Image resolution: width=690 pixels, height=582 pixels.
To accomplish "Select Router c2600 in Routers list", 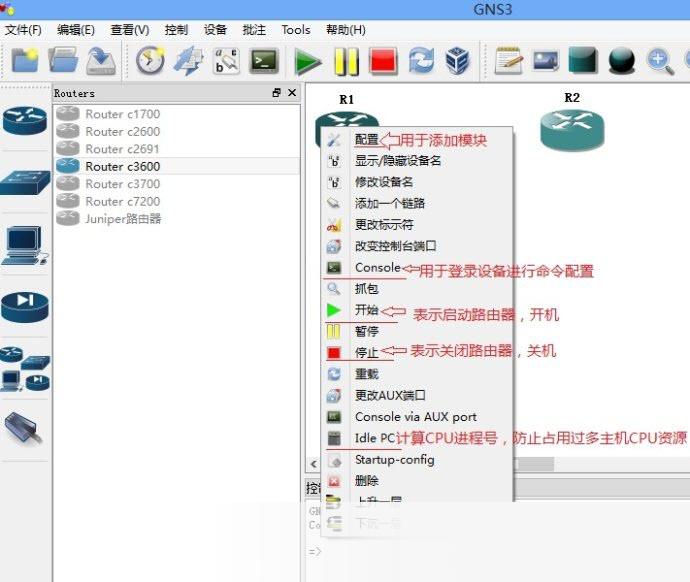I will coord(176,132).
